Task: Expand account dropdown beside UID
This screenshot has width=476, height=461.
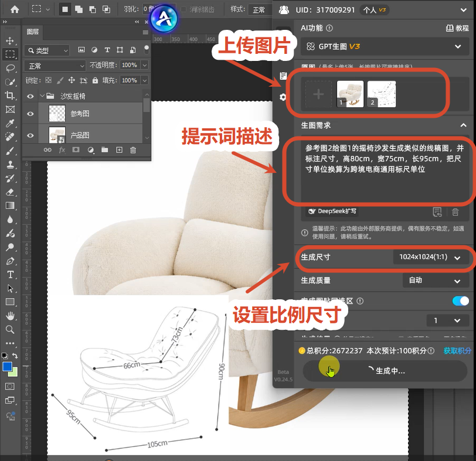Action: (464, 10)
